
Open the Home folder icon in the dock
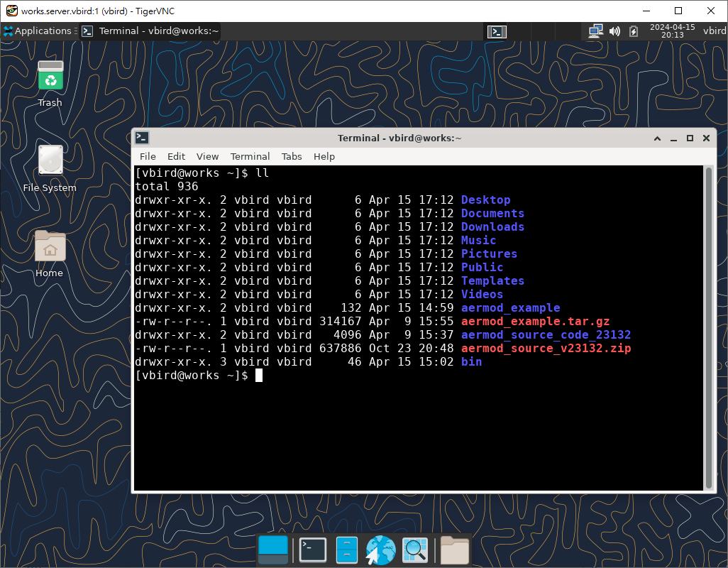[454, 550]
